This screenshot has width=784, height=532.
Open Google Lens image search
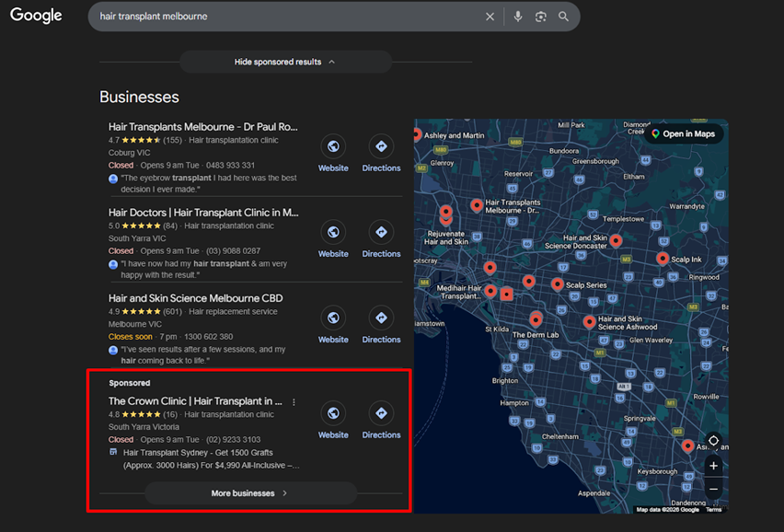(x=541, y=17)
